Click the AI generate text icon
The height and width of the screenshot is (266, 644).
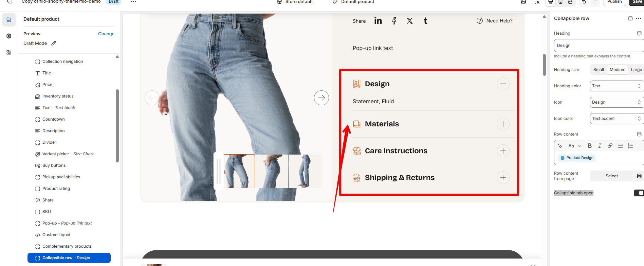pyautogui.click(x=560, y=146)
